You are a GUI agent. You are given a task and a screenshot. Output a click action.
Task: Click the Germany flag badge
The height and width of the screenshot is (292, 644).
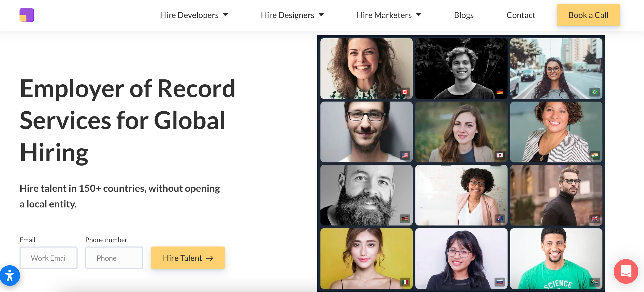point(500,92)
